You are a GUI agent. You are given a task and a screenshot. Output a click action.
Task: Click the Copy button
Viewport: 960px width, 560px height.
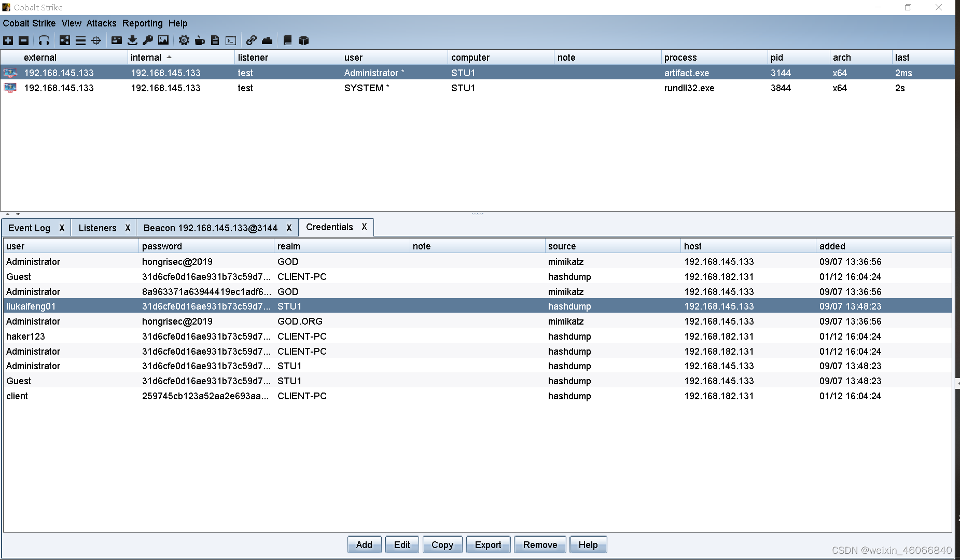point(442,545)
